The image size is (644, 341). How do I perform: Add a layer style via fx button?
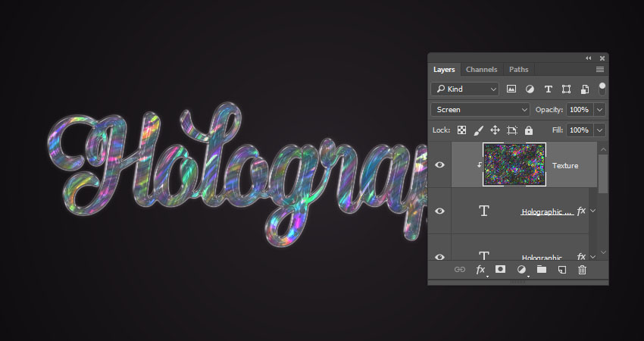tap(480, 270)
